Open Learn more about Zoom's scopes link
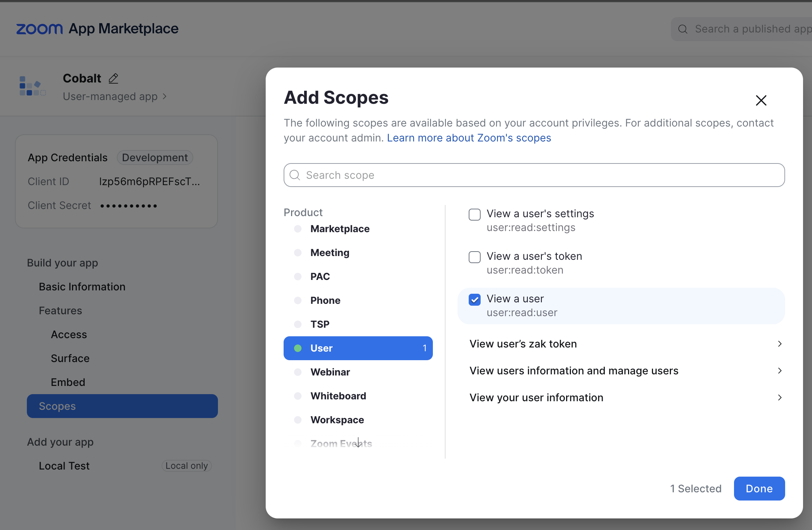812x530 pixels. tap(469, 138)
